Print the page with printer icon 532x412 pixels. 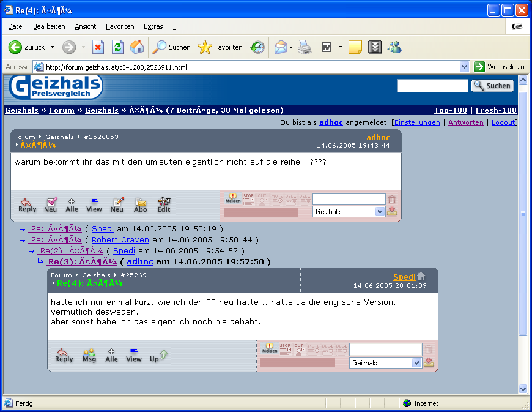[x=305, y=47]
